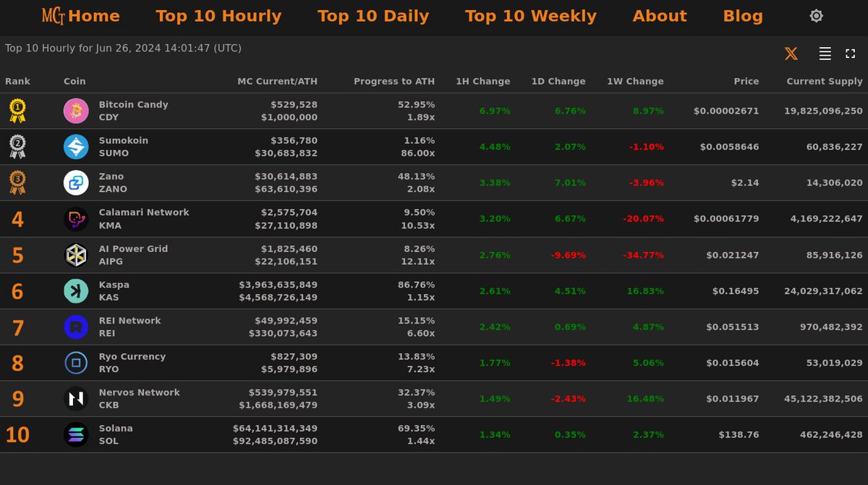Click rank number 4

(x=17, y=219)
